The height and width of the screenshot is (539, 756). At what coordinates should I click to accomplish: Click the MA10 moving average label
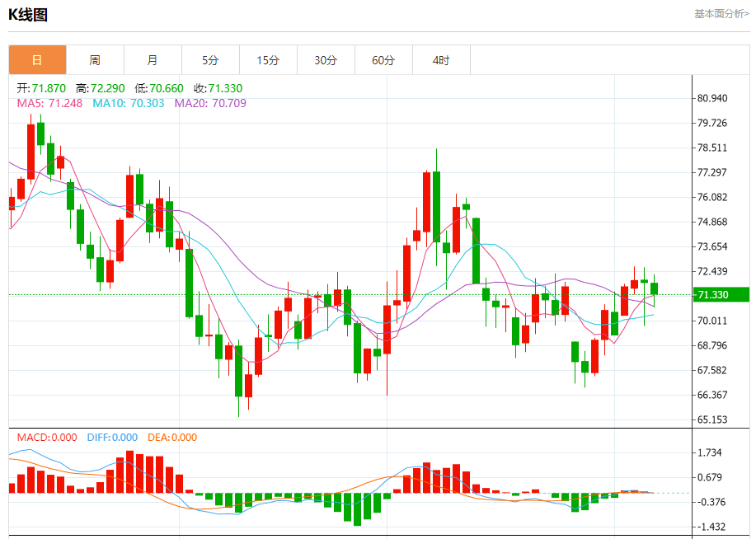pos(128,103)
